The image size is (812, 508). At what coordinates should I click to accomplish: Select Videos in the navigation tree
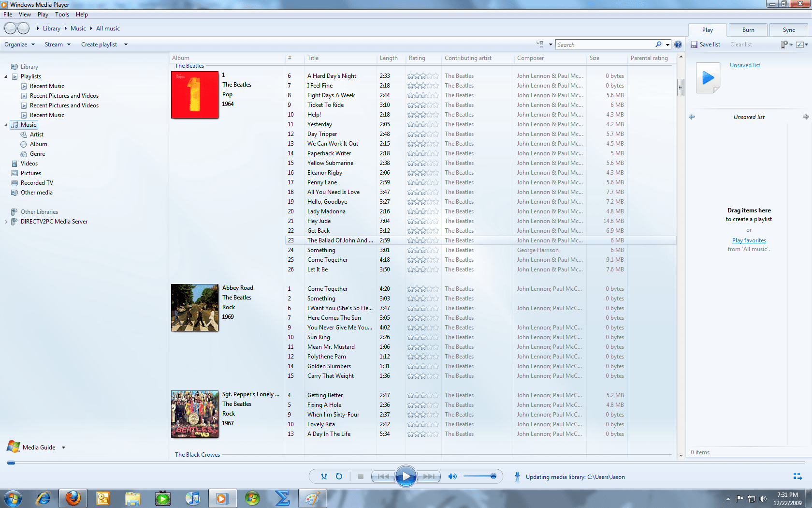[29, 164]
